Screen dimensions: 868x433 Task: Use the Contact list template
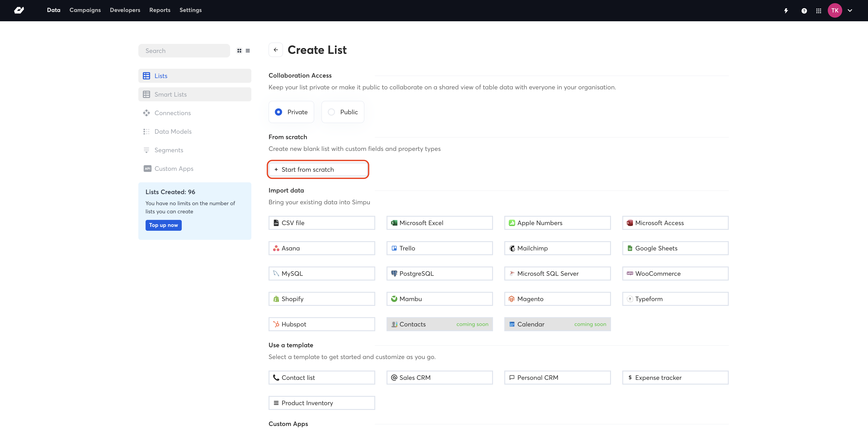(x=322, y=378)
